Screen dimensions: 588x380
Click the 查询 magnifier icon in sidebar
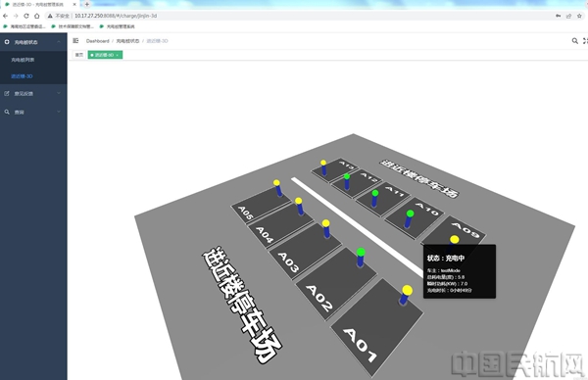pos(7,112)
